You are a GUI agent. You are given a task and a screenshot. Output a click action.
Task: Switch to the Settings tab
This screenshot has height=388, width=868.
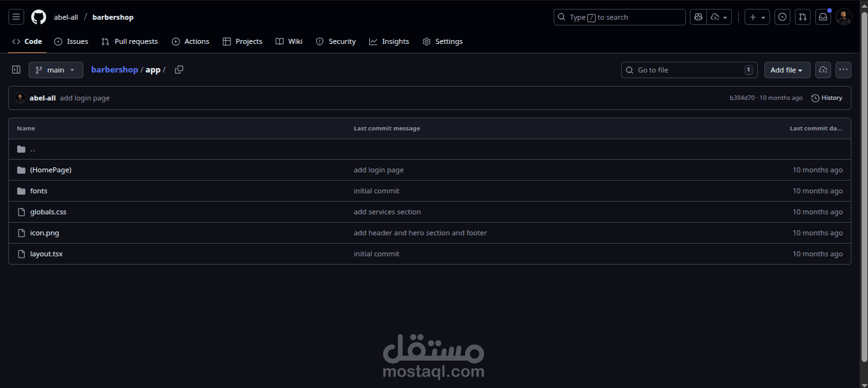(x=442, y=41)
